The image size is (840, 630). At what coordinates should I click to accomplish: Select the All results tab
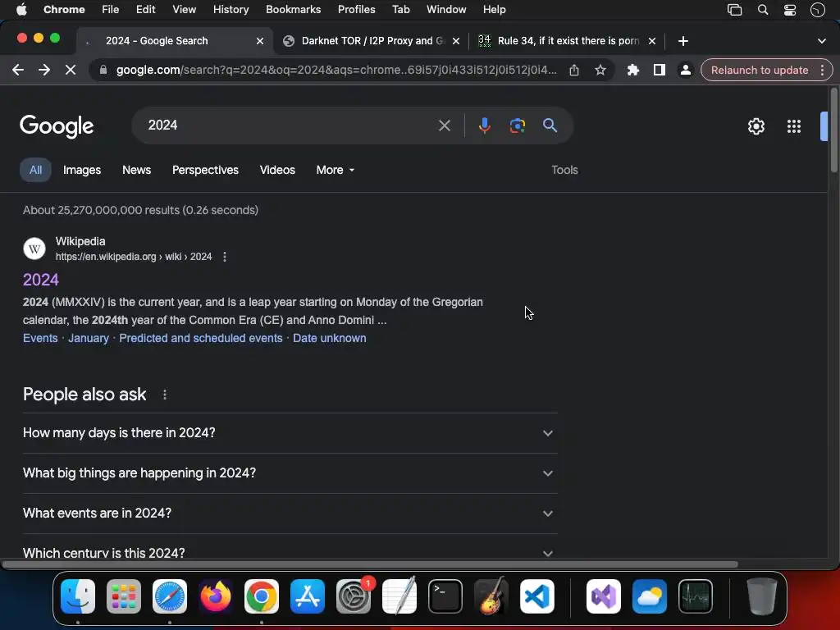35,170
